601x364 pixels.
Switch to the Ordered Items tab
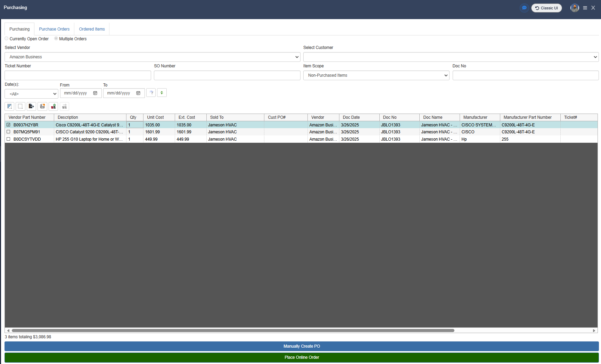[x=92, y=29]
